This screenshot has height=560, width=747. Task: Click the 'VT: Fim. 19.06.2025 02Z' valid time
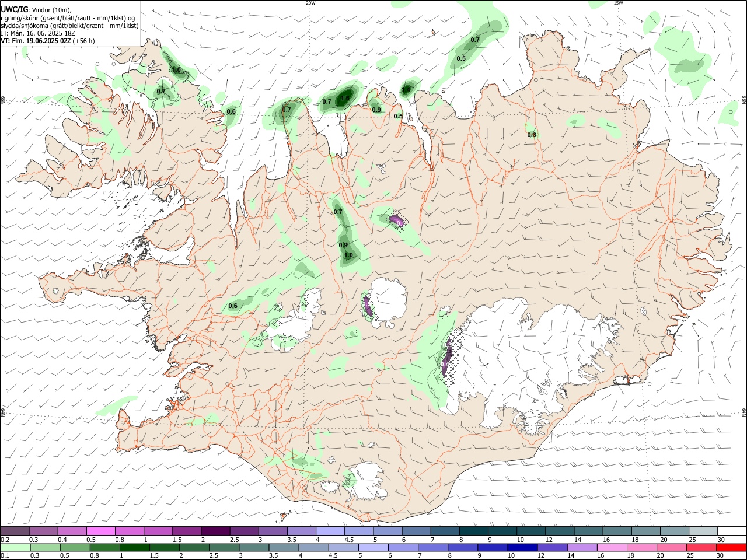[x=36, y=41]
